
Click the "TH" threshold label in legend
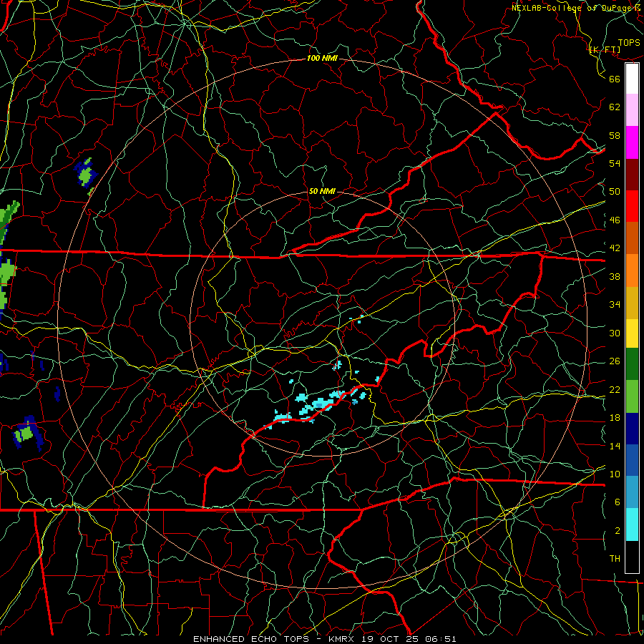click(x=615, y=559)
